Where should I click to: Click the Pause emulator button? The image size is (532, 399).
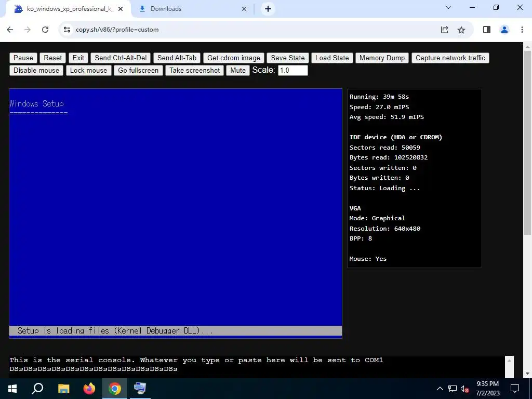[23, 58]
